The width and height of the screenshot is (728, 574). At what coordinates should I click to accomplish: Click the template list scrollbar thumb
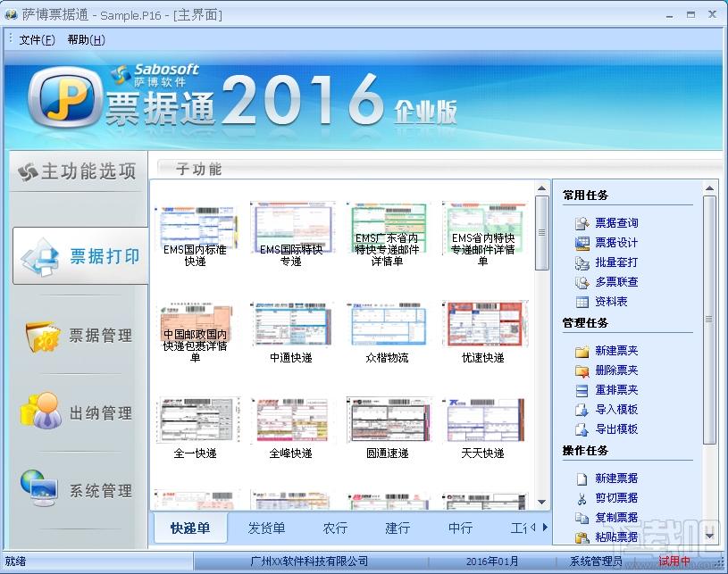[x=541, y=232]
